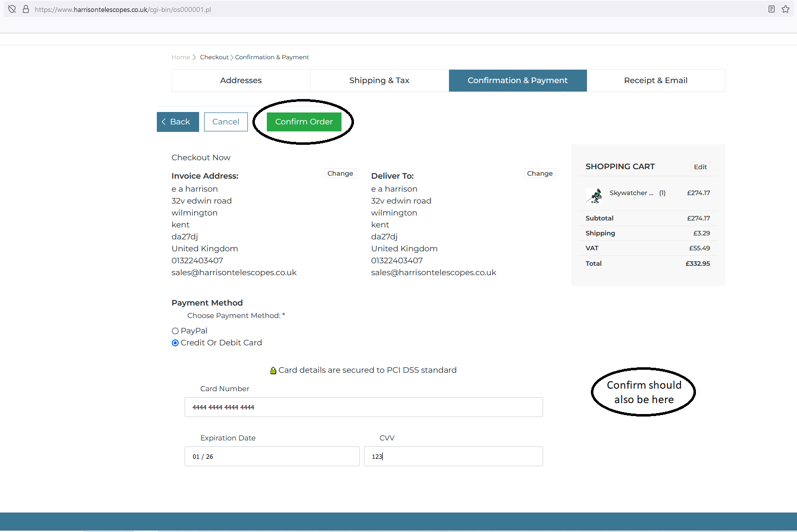Click the Back button

pos(178,122)
